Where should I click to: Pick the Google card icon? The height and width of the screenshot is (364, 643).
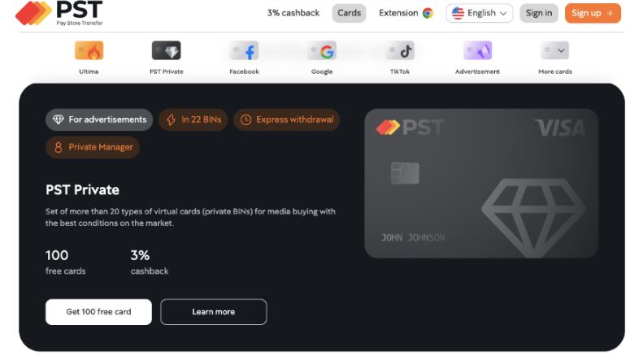[x=322, y=51]
